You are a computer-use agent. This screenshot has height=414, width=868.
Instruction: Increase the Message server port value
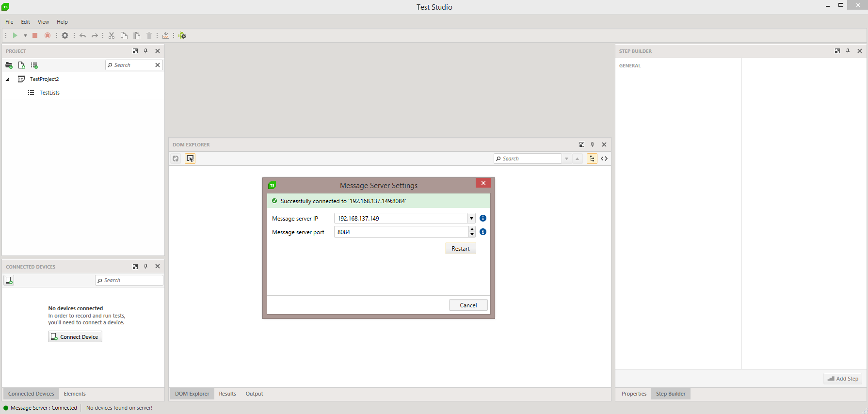click(x=472, y=229)
